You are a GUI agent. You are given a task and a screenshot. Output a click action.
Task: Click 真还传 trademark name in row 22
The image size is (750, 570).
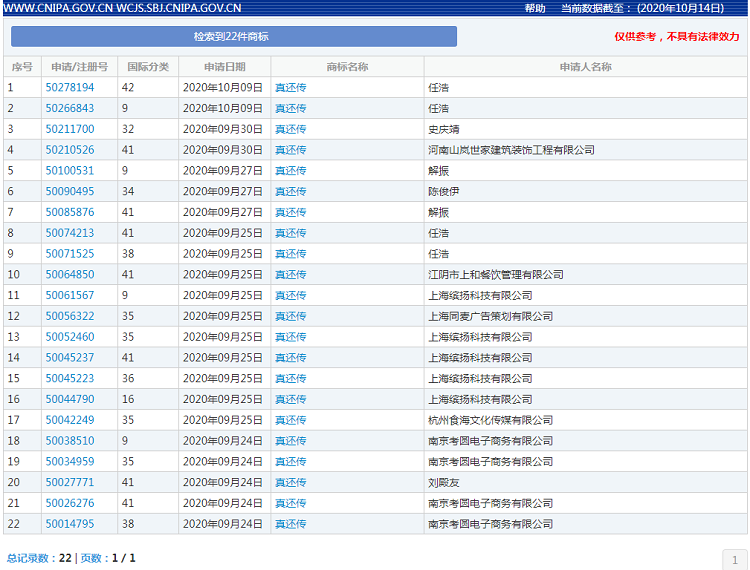[x=291, y=524]
